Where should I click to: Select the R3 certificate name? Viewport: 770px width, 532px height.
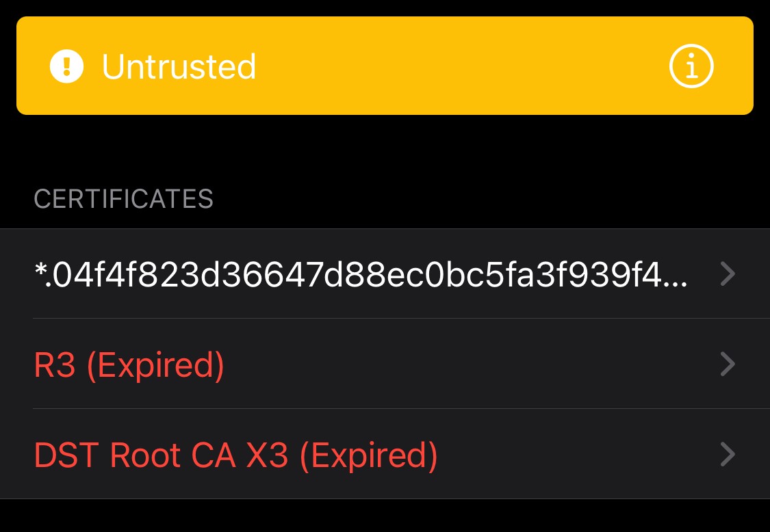[54, 365]
